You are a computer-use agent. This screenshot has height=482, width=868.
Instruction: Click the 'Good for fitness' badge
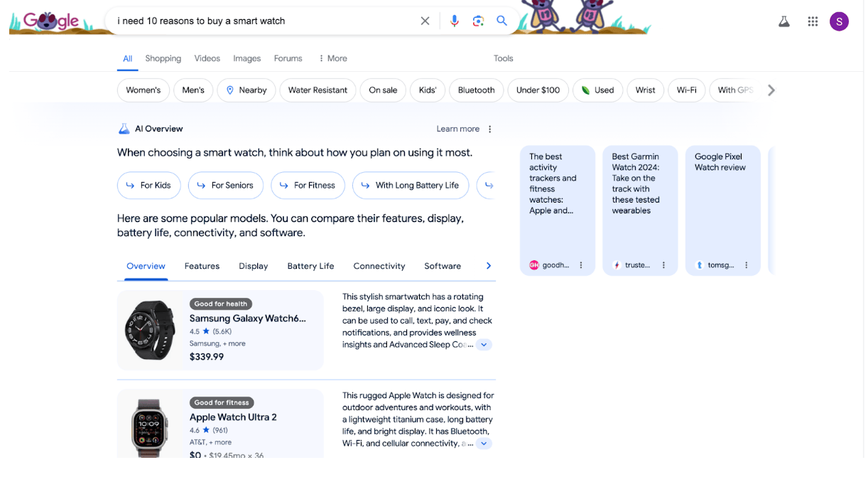pyautogui.click(x=222, y=402)
